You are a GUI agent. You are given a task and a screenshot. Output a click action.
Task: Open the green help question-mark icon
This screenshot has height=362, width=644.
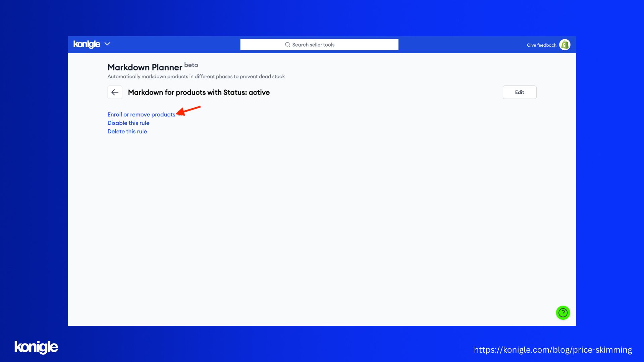point(563,313)
